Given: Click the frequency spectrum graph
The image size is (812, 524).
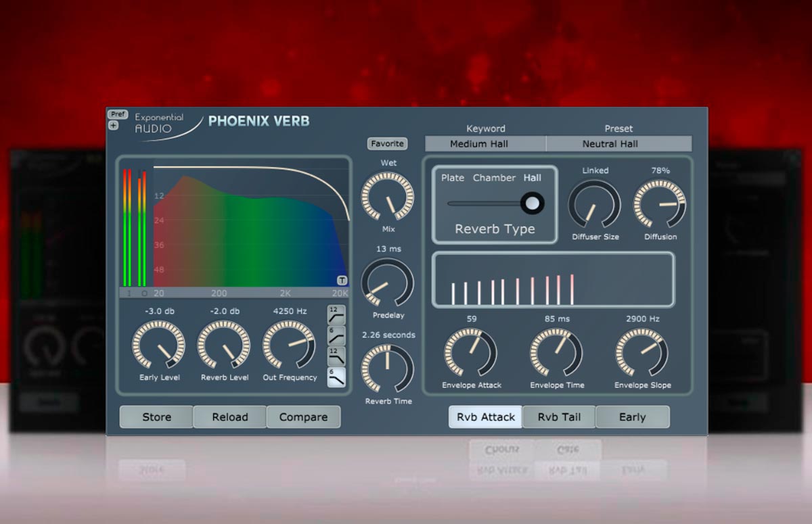Looking at the screenshot, I should tap(251, 227).
